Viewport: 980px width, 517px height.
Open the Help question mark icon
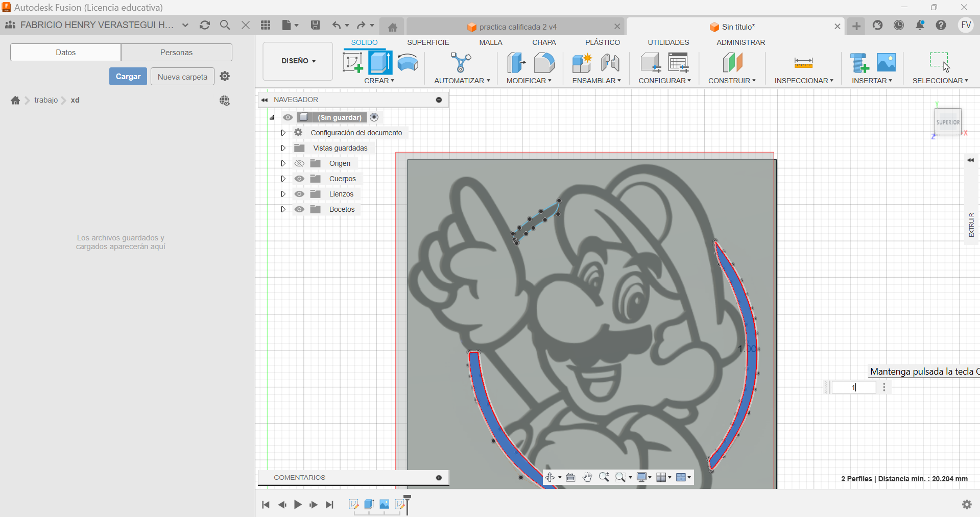941,25
